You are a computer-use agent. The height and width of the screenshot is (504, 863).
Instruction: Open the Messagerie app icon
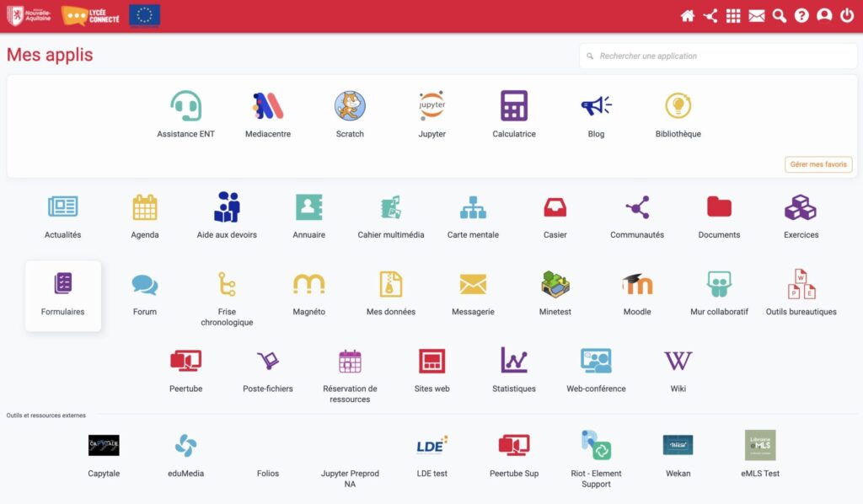tap(473, 285)
